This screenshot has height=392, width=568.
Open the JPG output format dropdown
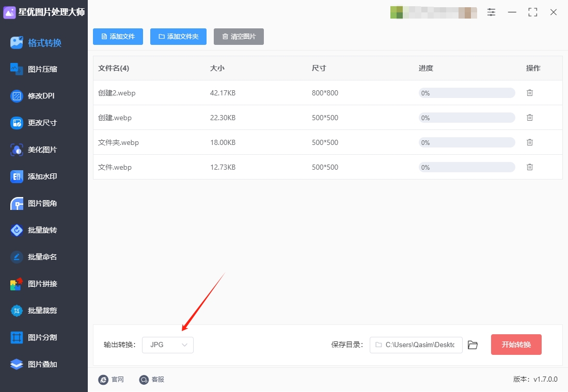pyautogui.click(x=168, y=345)
